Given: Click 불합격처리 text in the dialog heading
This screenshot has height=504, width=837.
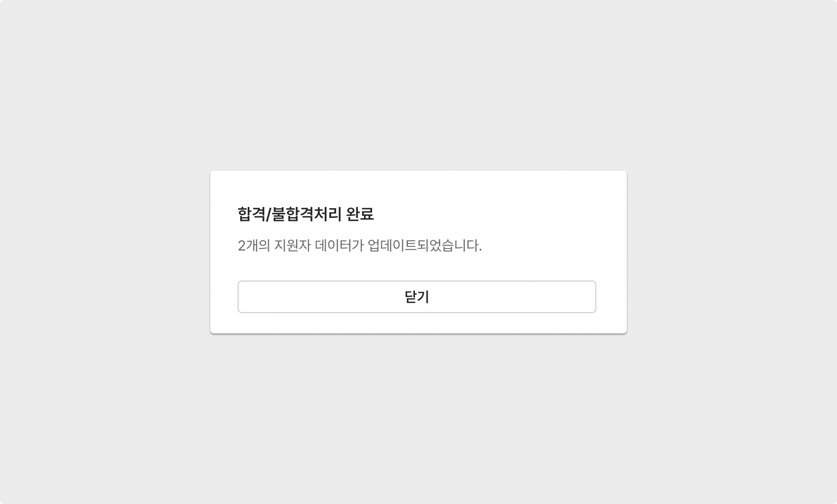Looking at the screenshot, I should (307, 214).
